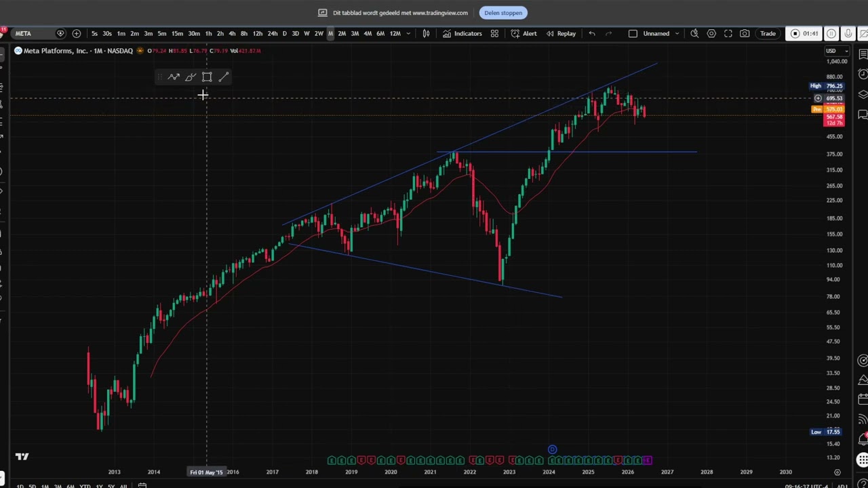Image resolution: width=868 pixels, height=488 pixels.
Task: Select the W weekly timeframe
Action: (307, 33)
